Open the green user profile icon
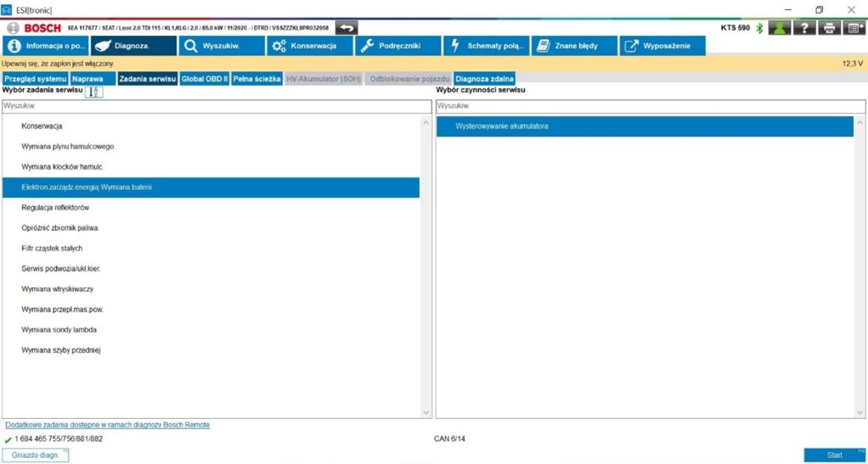 (x=780, y=28)
